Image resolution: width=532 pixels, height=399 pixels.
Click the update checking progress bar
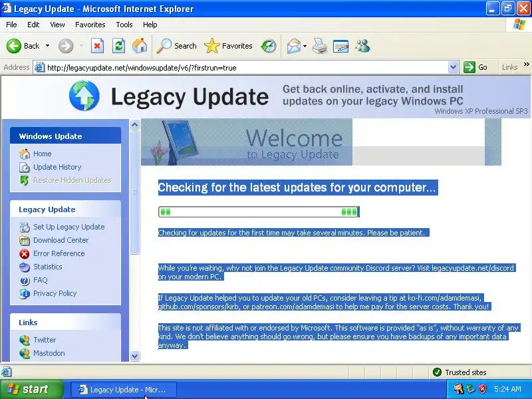(x=259, y=211)
